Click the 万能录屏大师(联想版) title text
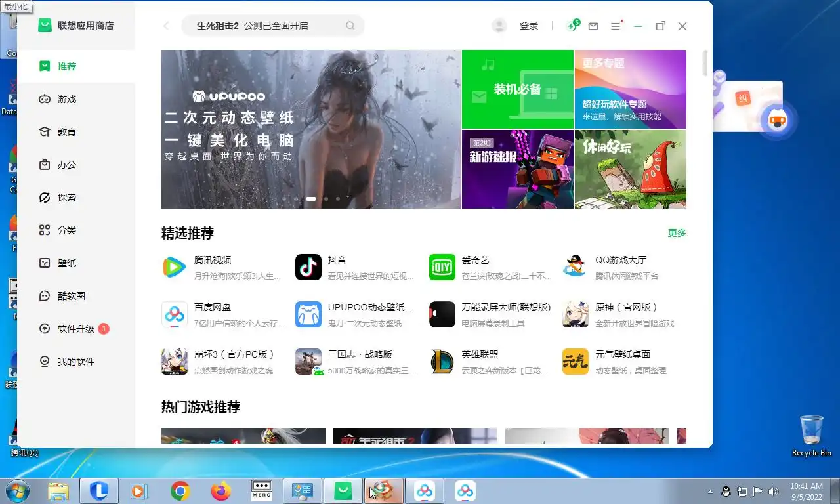840x504 pixels. click(507, 307)
